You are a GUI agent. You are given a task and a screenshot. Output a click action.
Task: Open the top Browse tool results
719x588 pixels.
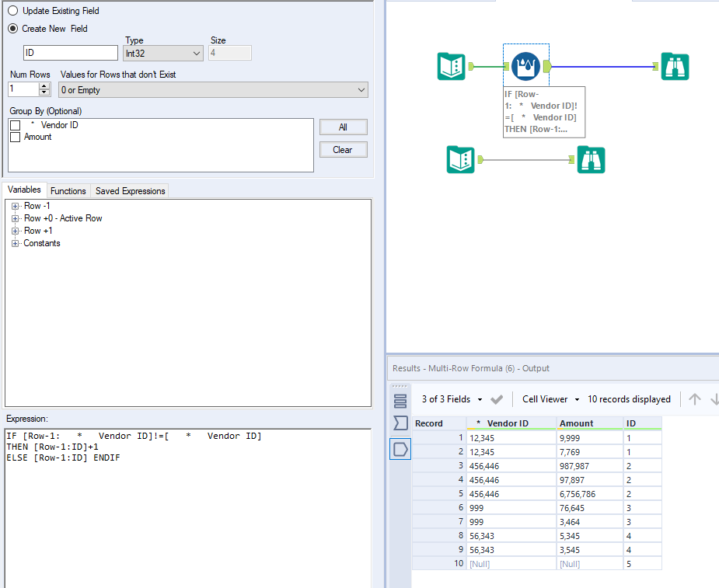(x=675, y=66)
